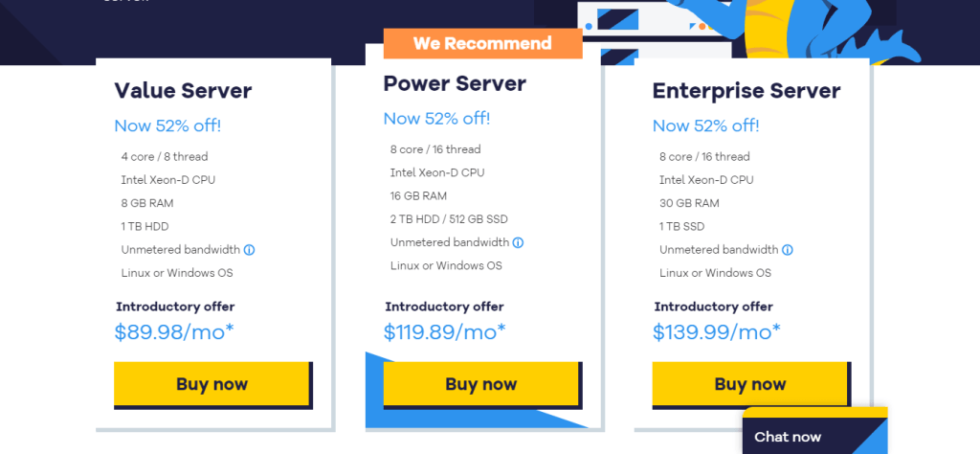Screen dimensions: 980x454
Task: Click the We Recommend badge
Action: pyautogui.click(x=482, y=43)
